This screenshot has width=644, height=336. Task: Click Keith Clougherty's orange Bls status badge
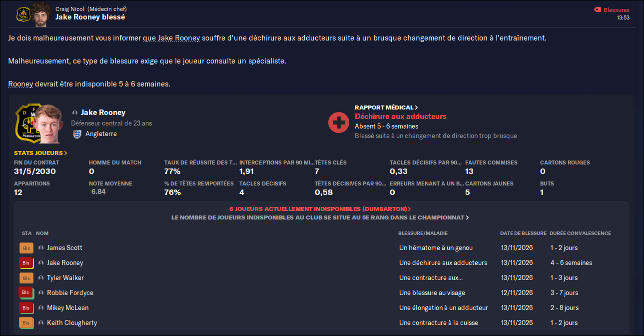(26, 323)
